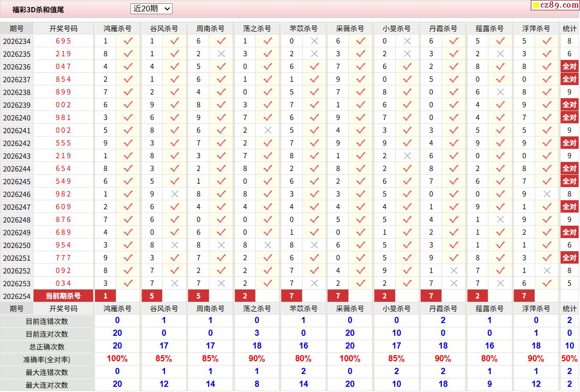Select the 统计 header in the top row
This screenshot has width=580, height=392.
click(569, 28)
